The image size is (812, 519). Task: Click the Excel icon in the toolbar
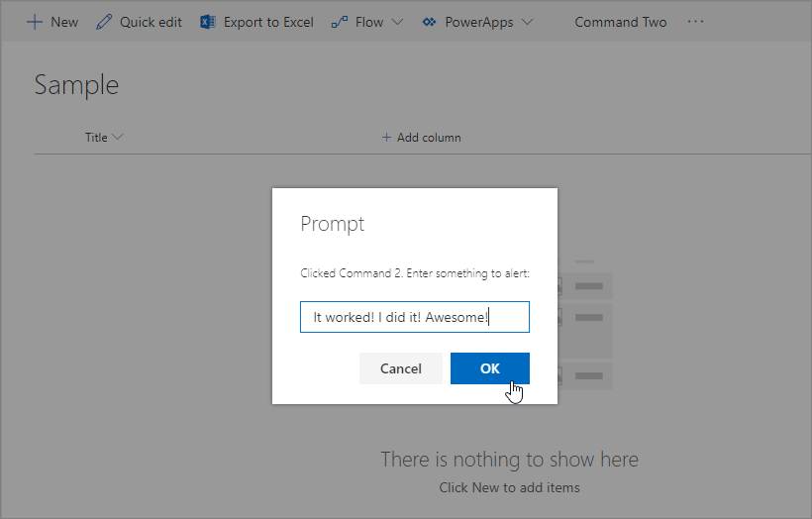tap(208, 22)
